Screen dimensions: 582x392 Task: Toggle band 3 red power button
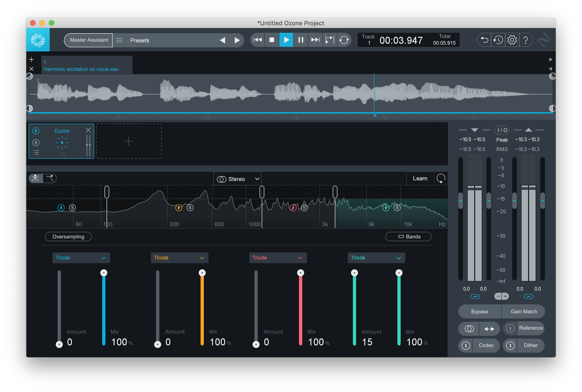point(293,207)
